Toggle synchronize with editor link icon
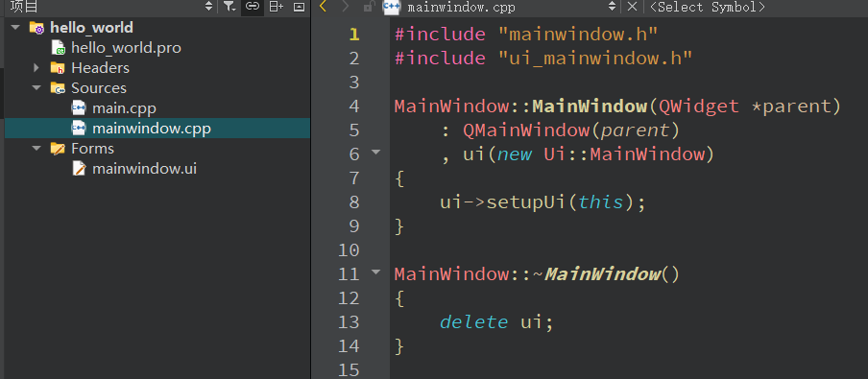This screenshot has width=868, height=379. [x=253, y=7]
